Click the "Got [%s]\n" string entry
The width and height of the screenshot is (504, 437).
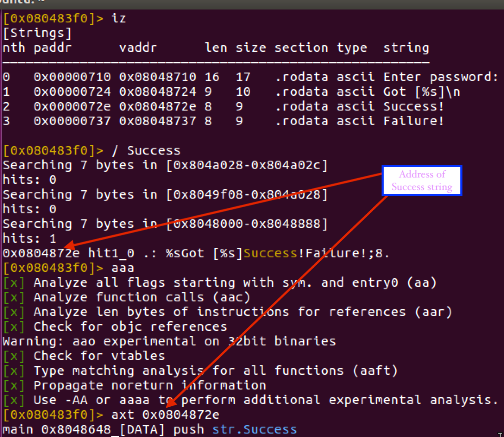(421, 92)
